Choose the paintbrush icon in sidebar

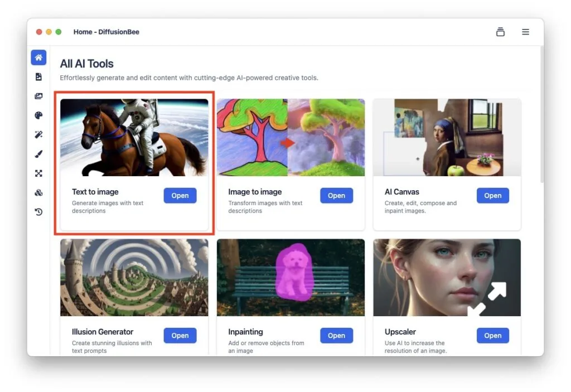pos(38,154)
